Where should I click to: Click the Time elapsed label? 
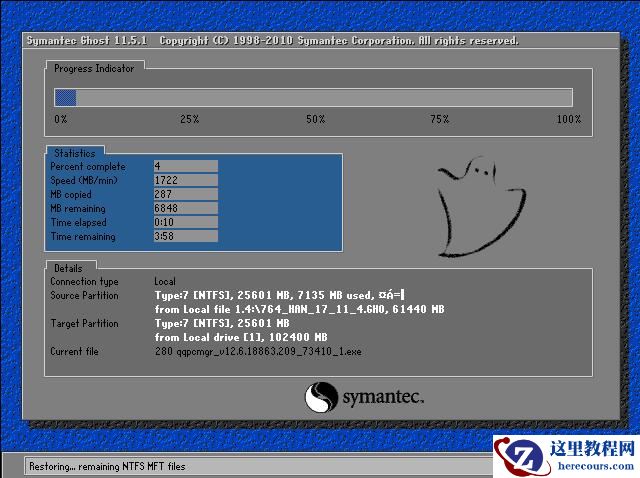pos(78,222)
